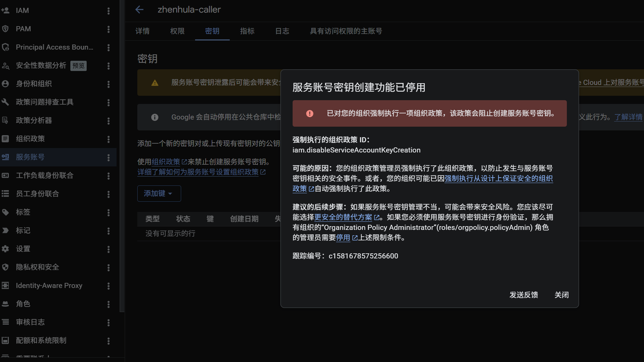Click the 预览 badge beside 安全性数据分析
Image resolution: width=644 pixels, height=362 pixels.
(x=79, y=66)
